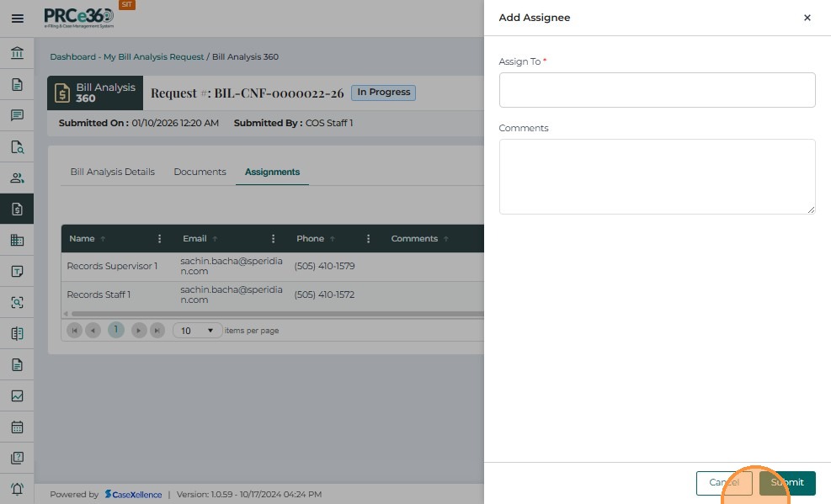Click the Submitted By COS Staff 1 text

(294, 123)
